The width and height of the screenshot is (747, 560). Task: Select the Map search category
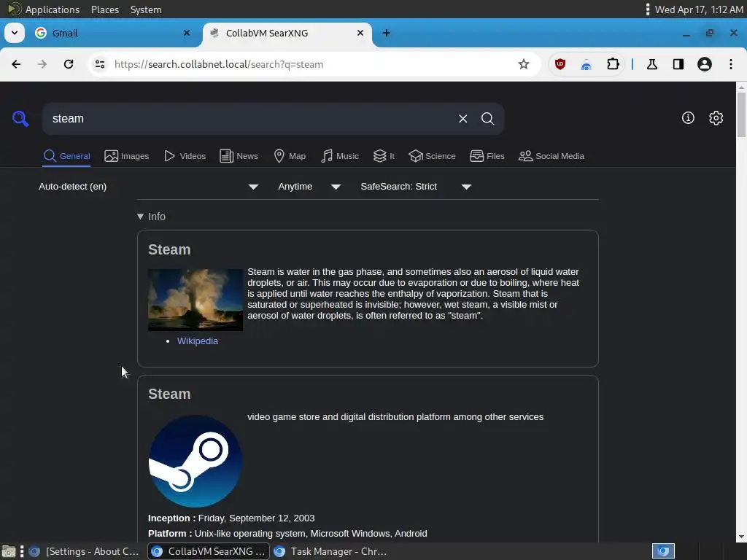pos(290,156)
